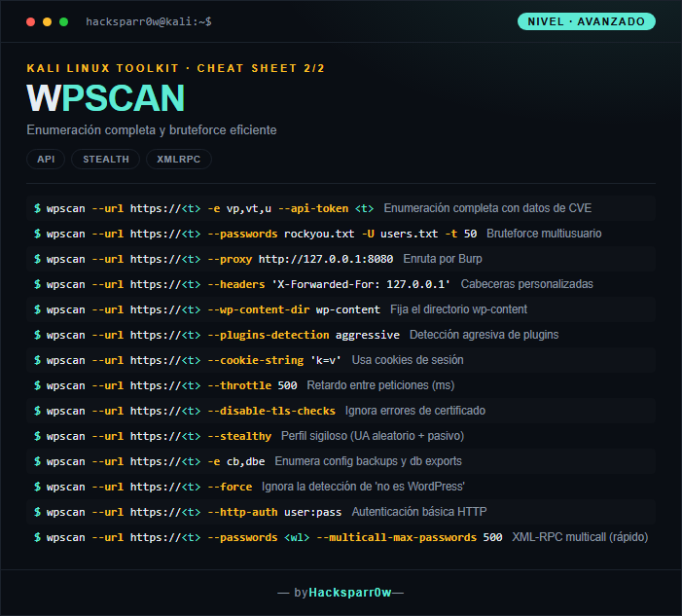Click 'Enumera config backups y db exports'
This screenshot has height=616, width=682.
pos(369,461)
